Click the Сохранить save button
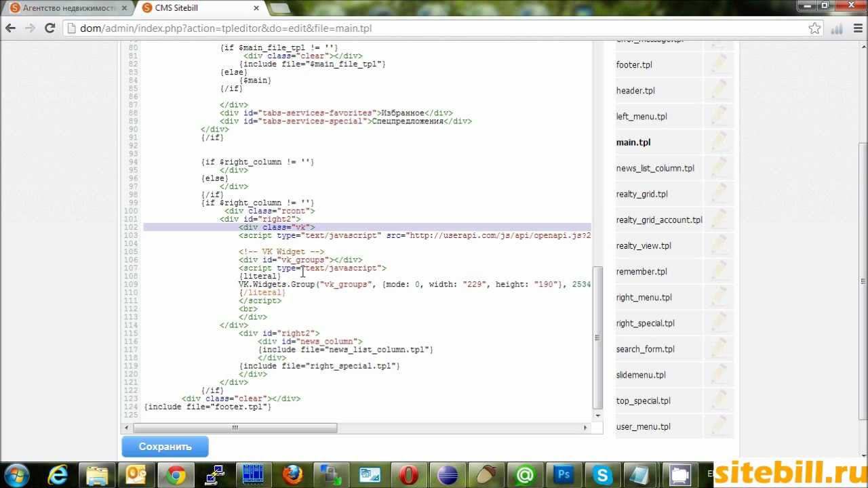 pyautogui.click(x=165, y=447)
